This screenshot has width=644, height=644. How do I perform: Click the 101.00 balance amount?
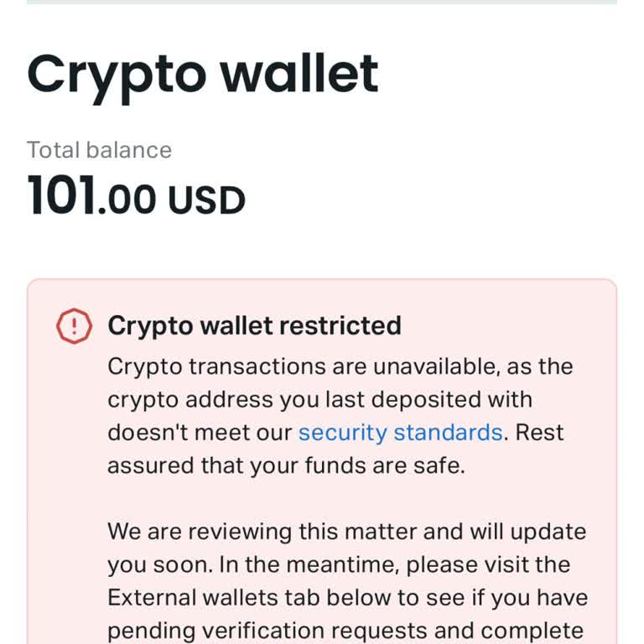[x=92, y=198]
